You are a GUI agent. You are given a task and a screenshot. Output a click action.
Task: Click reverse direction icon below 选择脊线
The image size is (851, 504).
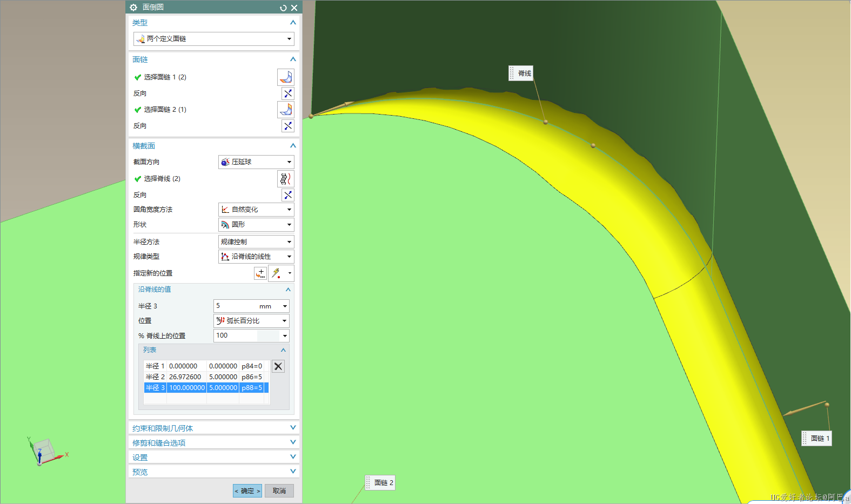[x=288, y=195]
